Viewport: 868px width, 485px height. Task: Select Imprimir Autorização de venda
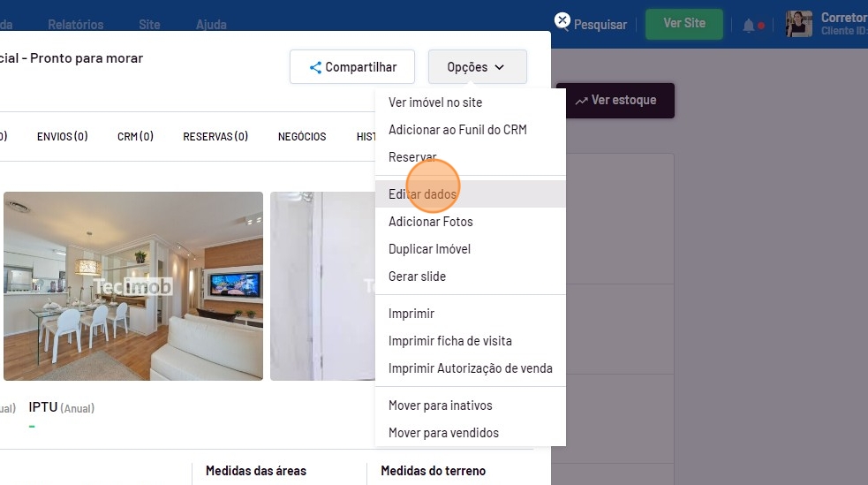pos(470,368)
